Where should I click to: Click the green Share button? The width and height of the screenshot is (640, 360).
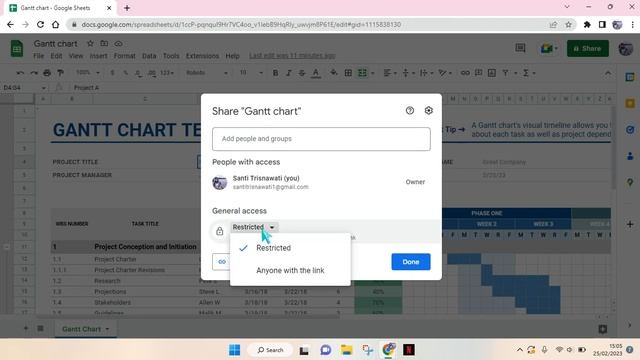point(588,48)
